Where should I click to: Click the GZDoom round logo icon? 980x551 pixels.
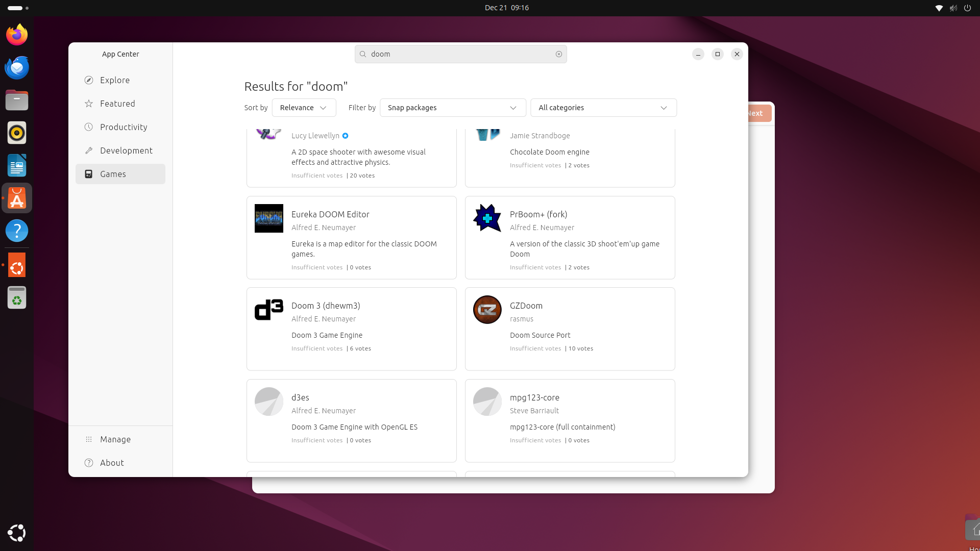pyautogui.click(x=487, y=310)
